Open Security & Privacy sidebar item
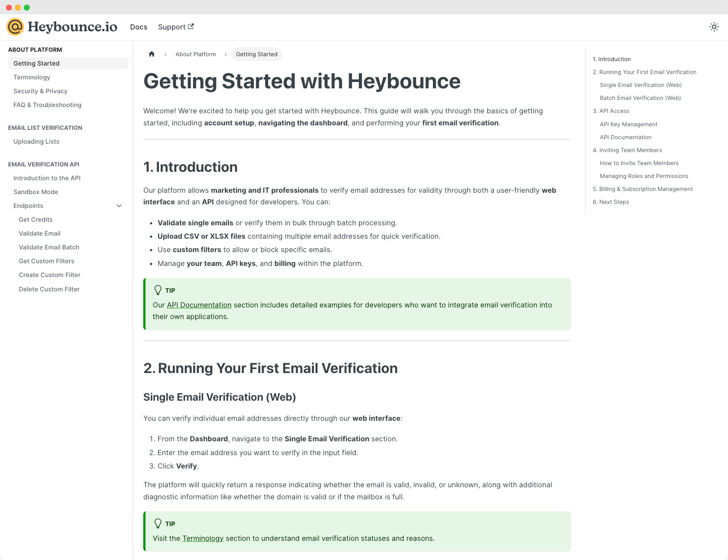728x560 pixels. [40, 91]
